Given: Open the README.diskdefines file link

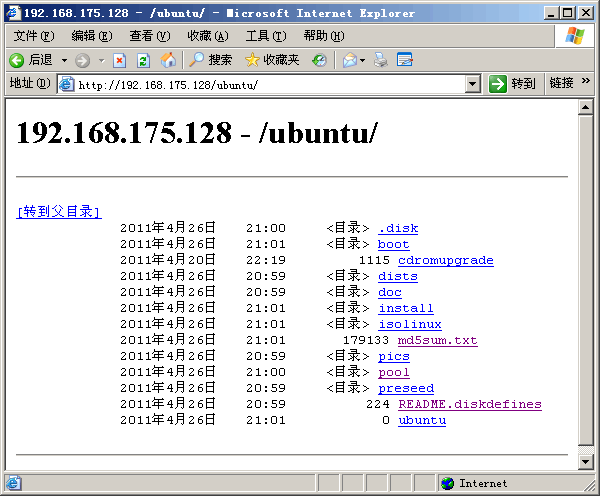Looking at the screenshot, I should point(470,405).
